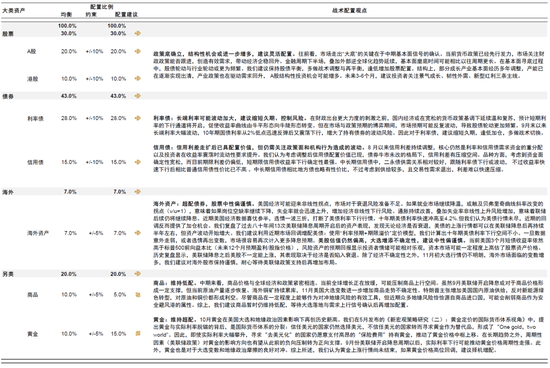Select A股 row 均衡 value 20.0%
The width and height of the screenshot is (550, 368).
[x=69, y=51]
